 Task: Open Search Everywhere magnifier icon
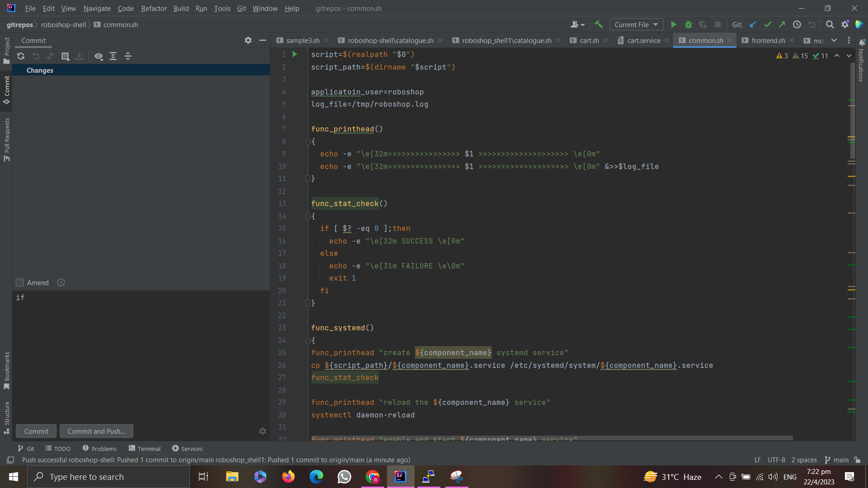click(x=830, y=24)
